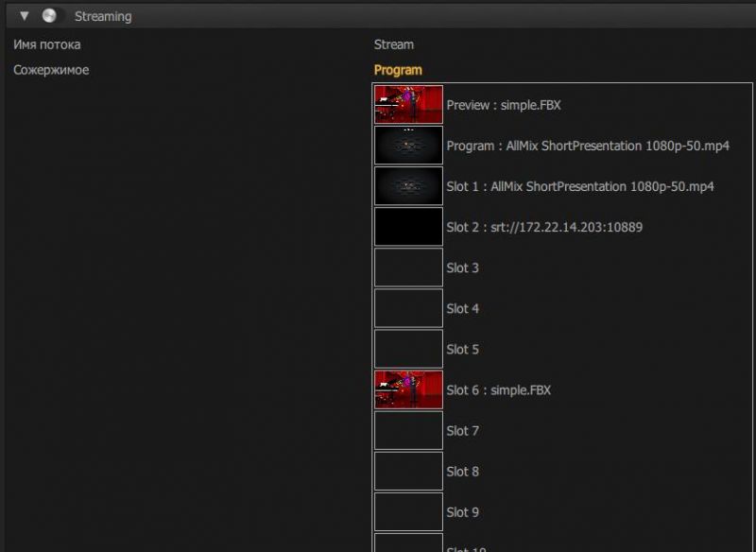Select the Slot 1 thumbnail
This screenshot has height=552, width=756.
pos(408,186)
